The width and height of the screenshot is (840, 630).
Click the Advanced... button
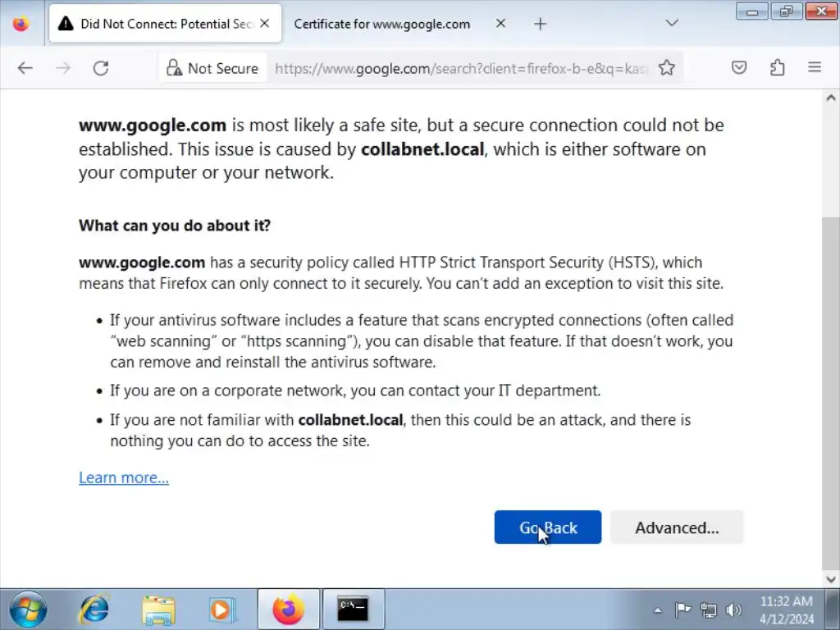tap(677, 527)
